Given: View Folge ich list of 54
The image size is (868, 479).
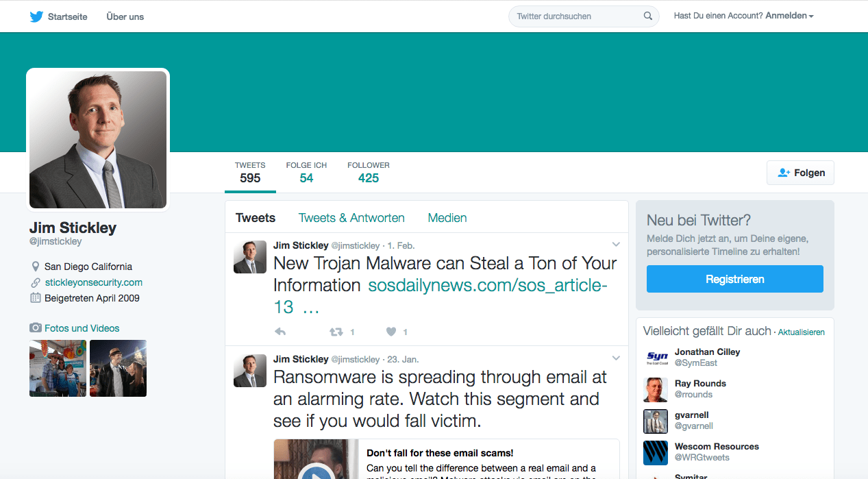Looking at the screenshot, I should click(306, 173).
